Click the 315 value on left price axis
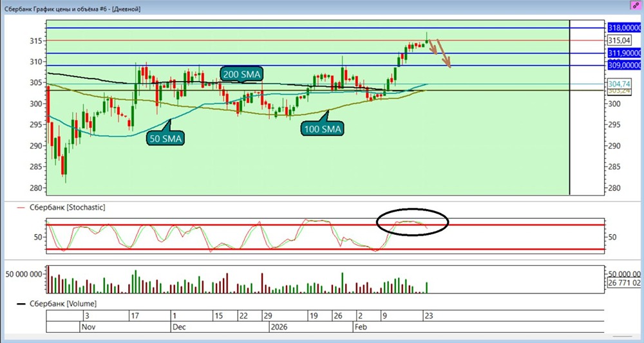 (x=37, y=41)
